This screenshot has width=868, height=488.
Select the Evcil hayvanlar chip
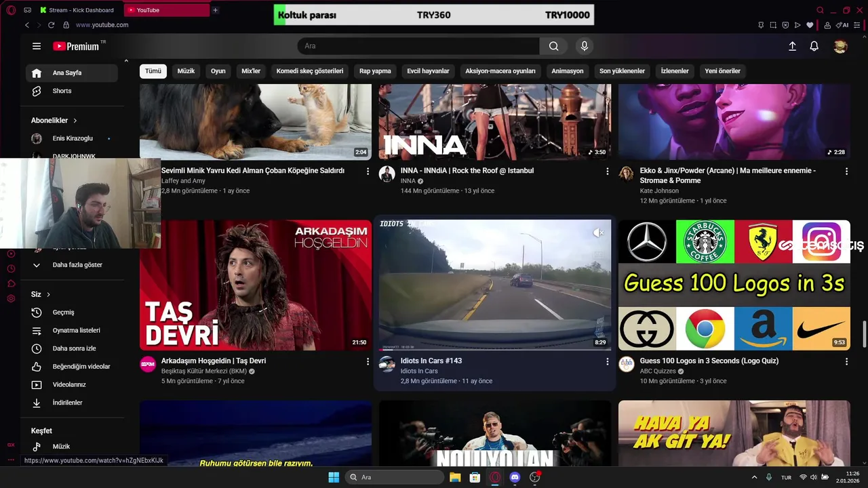click(428, 70)
